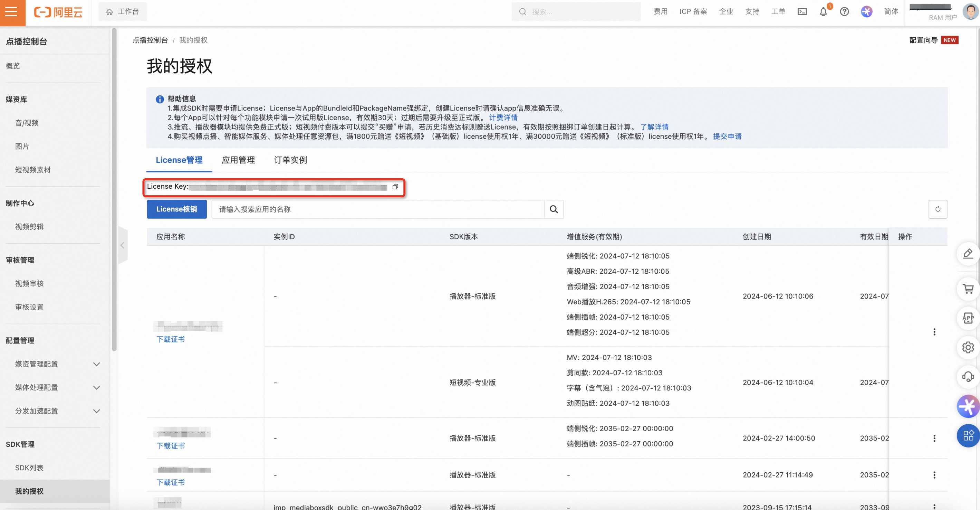Click the 创建日期 column header
The image size is (980, 510).
click(x=757, y=237)
